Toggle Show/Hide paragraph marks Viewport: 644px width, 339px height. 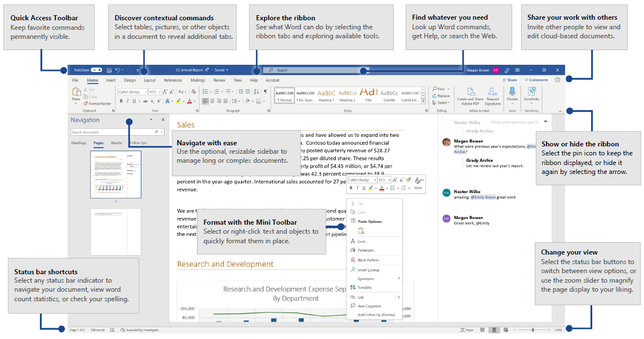[x=265, y=92]
